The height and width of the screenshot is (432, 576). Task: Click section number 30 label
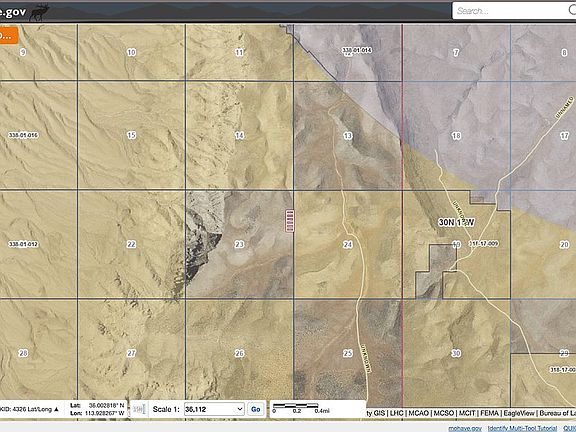click(x=456, y=353)
